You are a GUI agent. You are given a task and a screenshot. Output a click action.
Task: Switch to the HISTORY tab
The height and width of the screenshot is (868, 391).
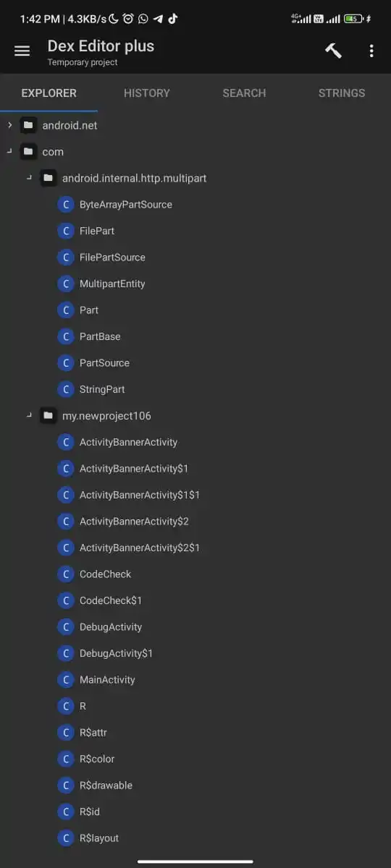coord(147,93)
